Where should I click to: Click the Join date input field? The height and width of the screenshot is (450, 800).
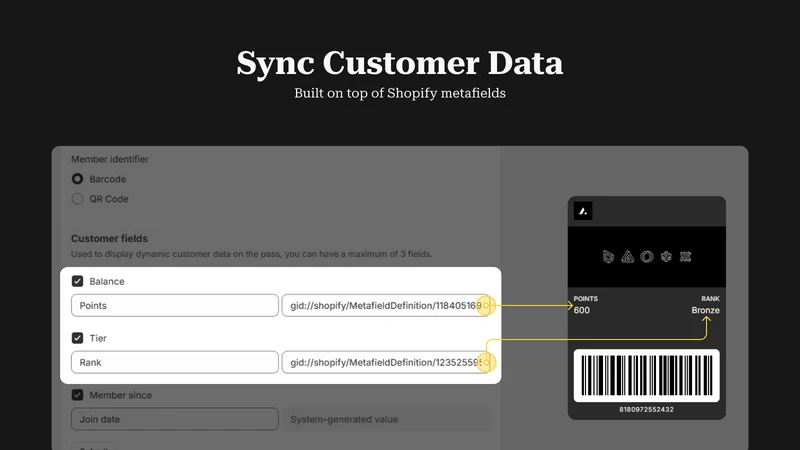tap(175, 419)
